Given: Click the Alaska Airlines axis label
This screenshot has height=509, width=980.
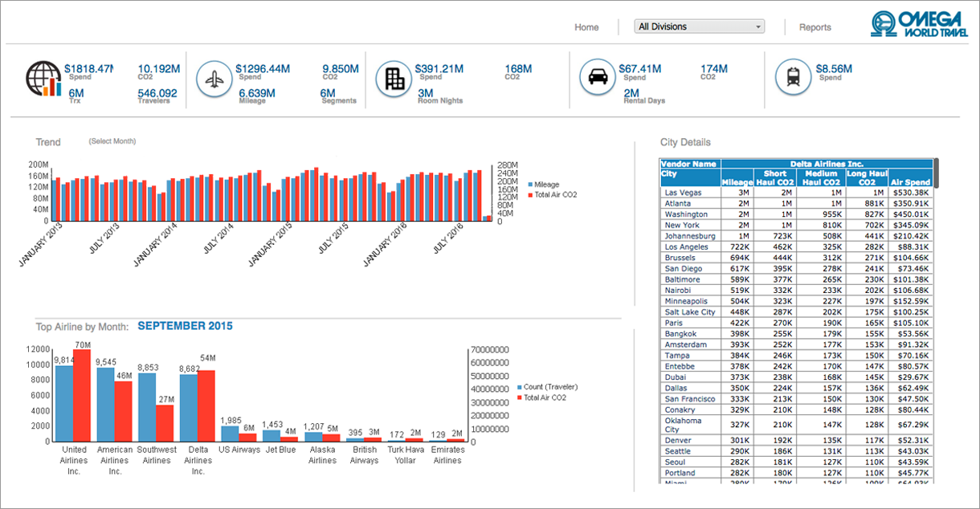Looking at the screenshot, I should pos(323,455).
